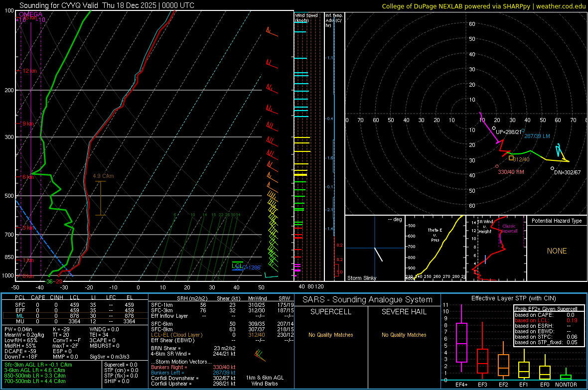The image size is (588, 390).
Task: Select the 'LCL-EL (Cloud Layer)' row
Action: click(x=222, y=335)
